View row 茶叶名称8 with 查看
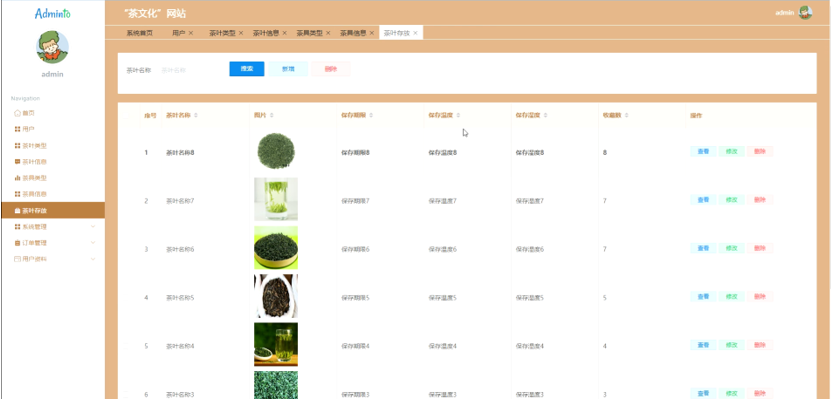831x401 pixels. (703, 152)
